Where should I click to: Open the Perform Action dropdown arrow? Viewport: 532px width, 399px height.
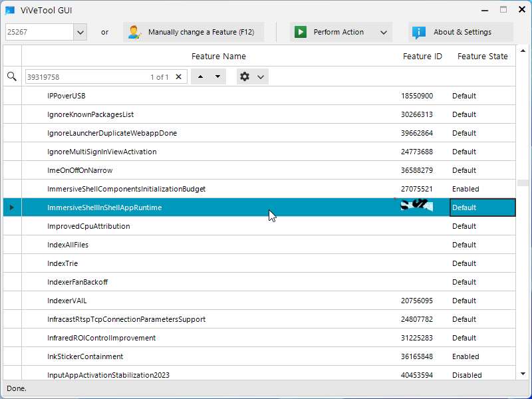coord(384,32)
